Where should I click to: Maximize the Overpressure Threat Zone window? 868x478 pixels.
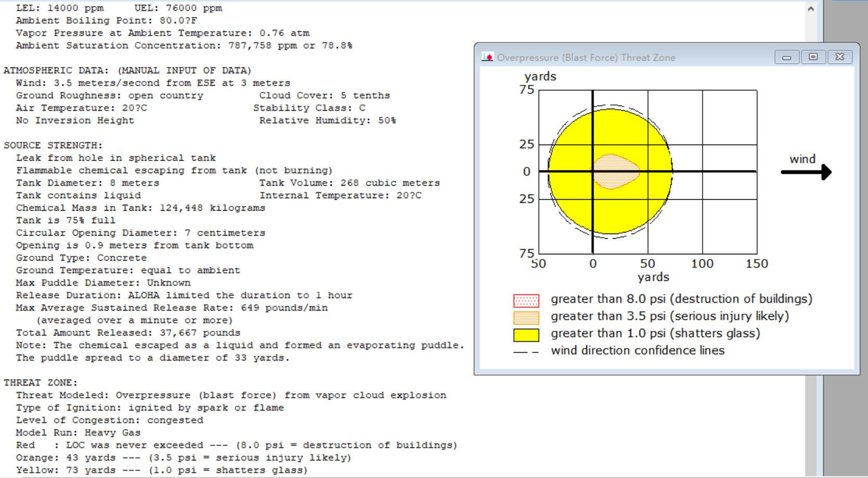tap(813, 57)
